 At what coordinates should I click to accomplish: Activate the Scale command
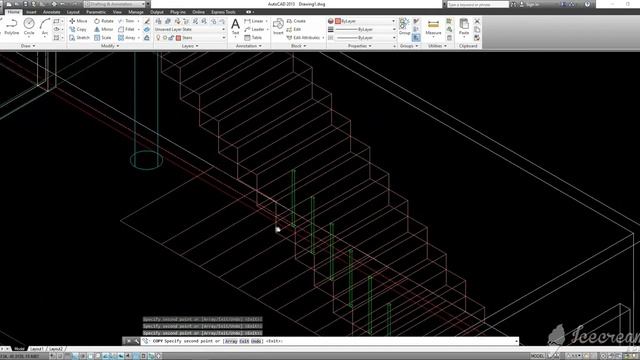[103, 38]
